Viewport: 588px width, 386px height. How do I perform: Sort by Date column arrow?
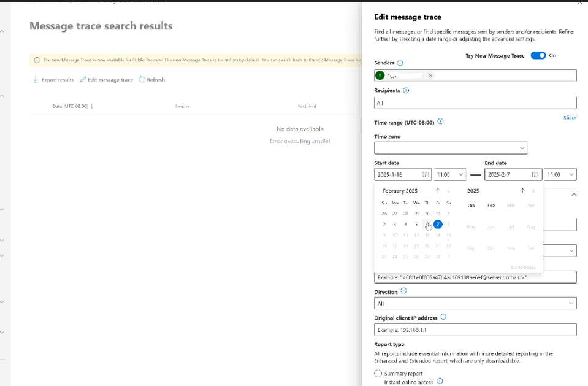coord(92,106)
